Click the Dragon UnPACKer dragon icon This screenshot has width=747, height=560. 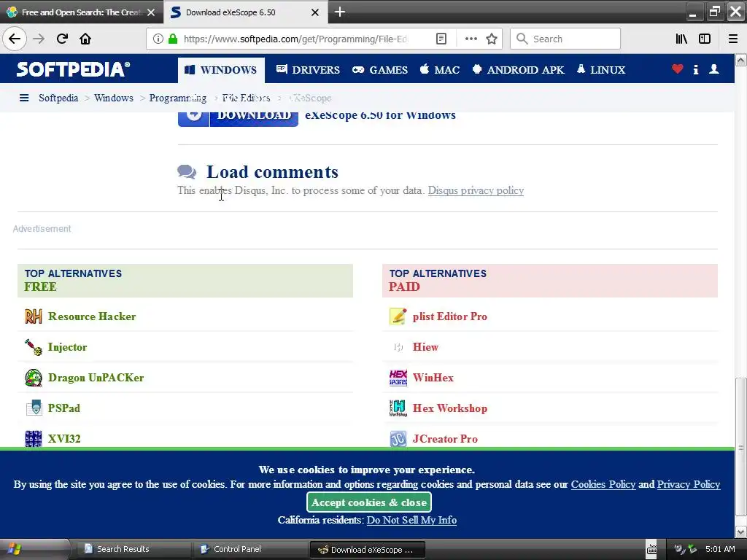coord(34,378)
